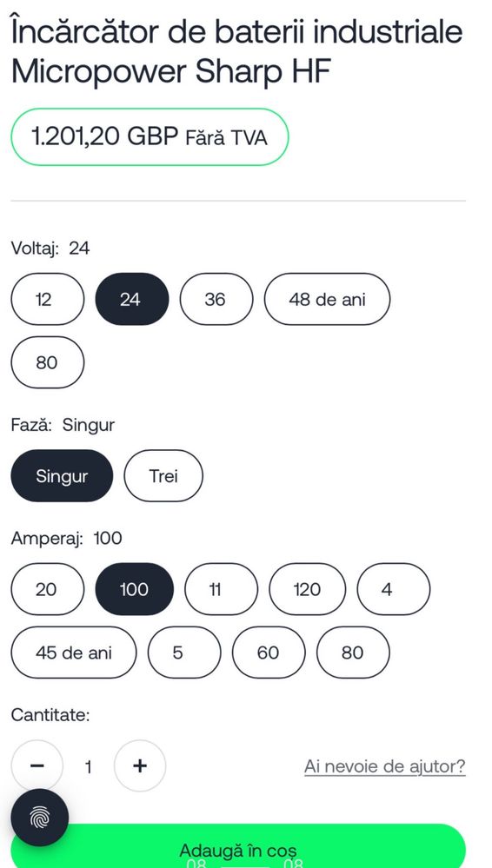Viewport: 492px width, 868px height.
Task: Select the 24 voltage option
Action: pos(132,299)
